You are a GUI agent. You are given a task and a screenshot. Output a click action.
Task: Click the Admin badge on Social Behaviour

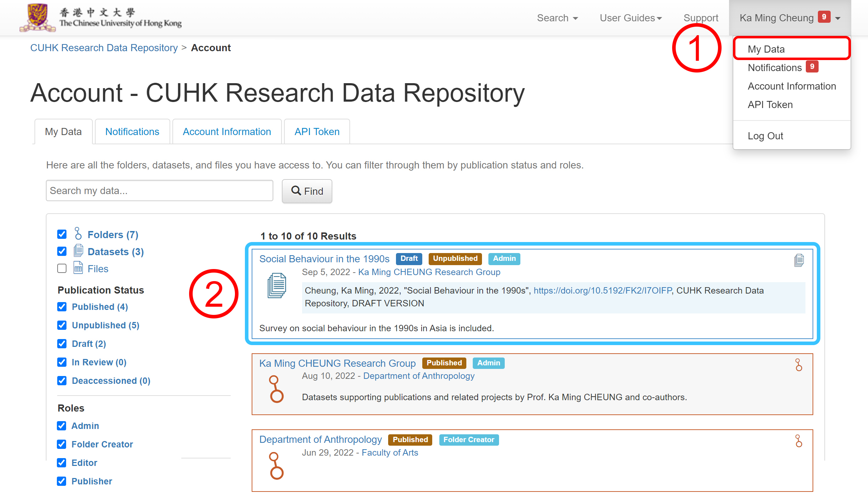click(504, 259)
